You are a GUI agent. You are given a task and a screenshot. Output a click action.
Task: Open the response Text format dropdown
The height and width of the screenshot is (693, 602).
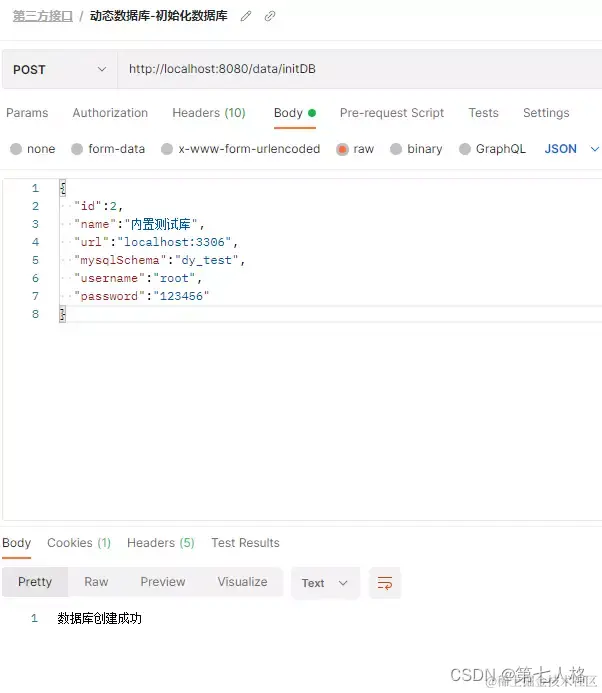[325, 583]
